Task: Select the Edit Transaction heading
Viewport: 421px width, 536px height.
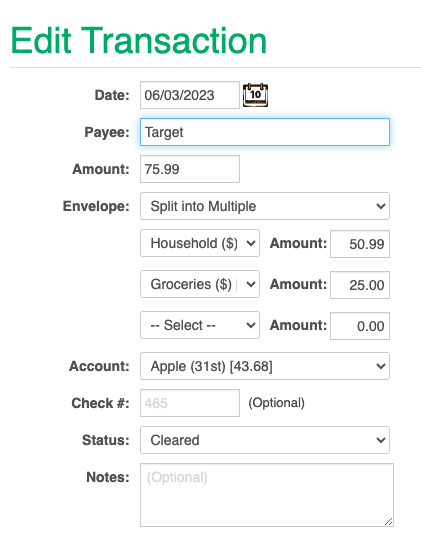Action: [139, 40]
